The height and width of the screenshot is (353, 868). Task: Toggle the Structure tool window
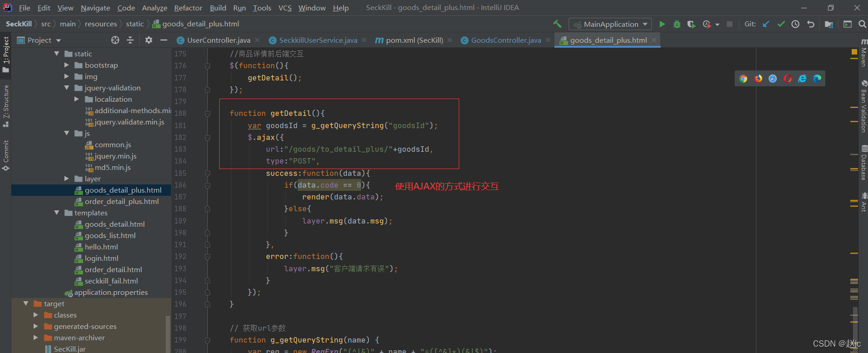pos(6,105)
